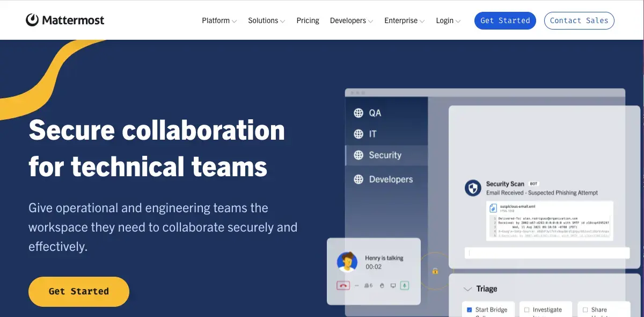The image size is (644, 317).
Task: Open the Login dropdown
Action: [x=447, y=20]
